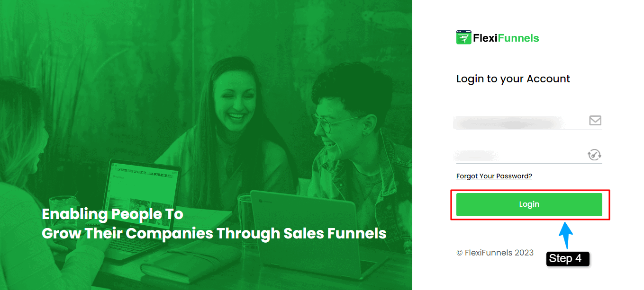Click the green Login button
Image resolution: width=644 pixels, height=290 pixels.
coord(529,204)
